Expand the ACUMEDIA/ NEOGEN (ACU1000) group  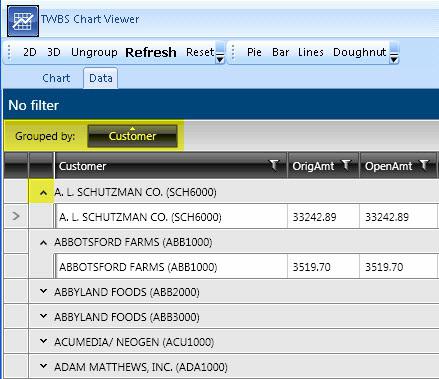[x=43, y=341]
